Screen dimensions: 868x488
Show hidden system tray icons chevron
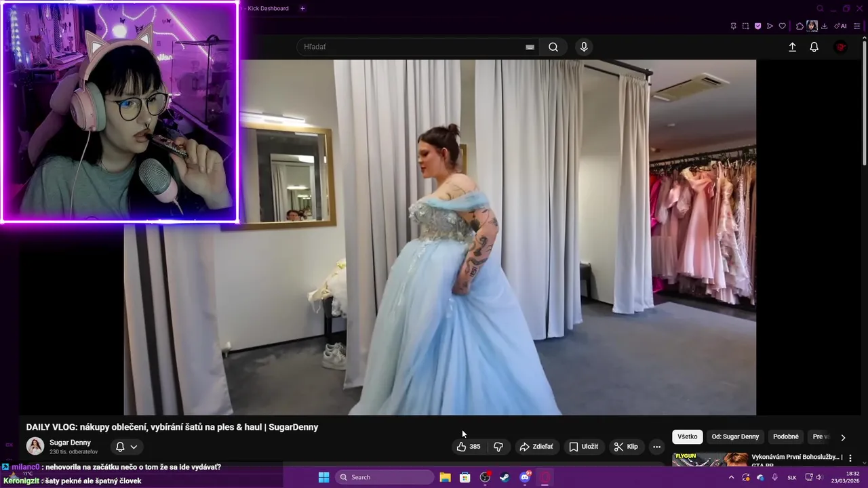(731, 477)
